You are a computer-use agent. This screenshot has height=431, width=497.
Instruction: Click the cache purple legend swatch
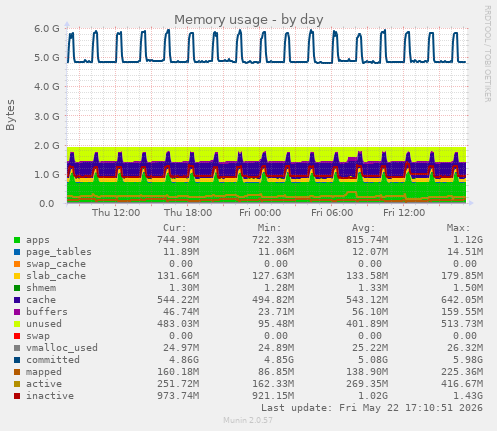pyautogui.click(x=17, y=300)
